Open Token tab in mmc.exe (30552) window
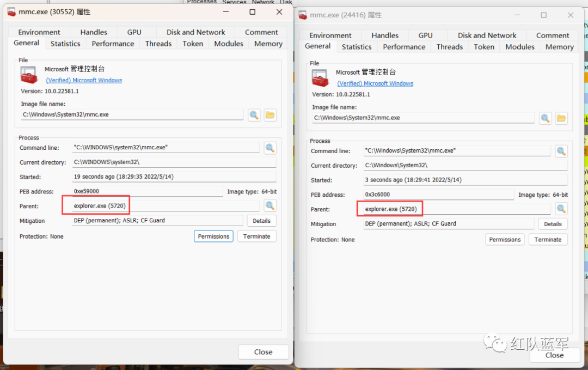This screenshot has height=370, width=588. tap(193, 44)
